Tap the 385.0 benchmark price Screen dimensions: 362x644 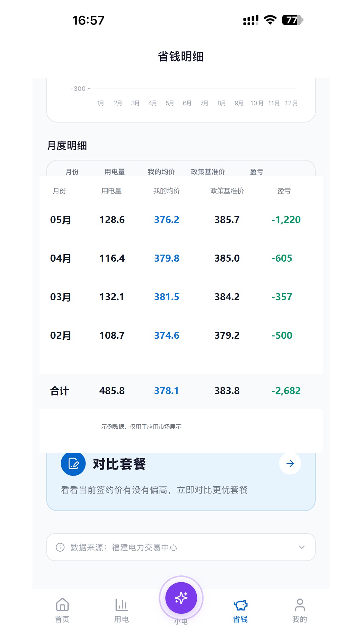(227, 258)
